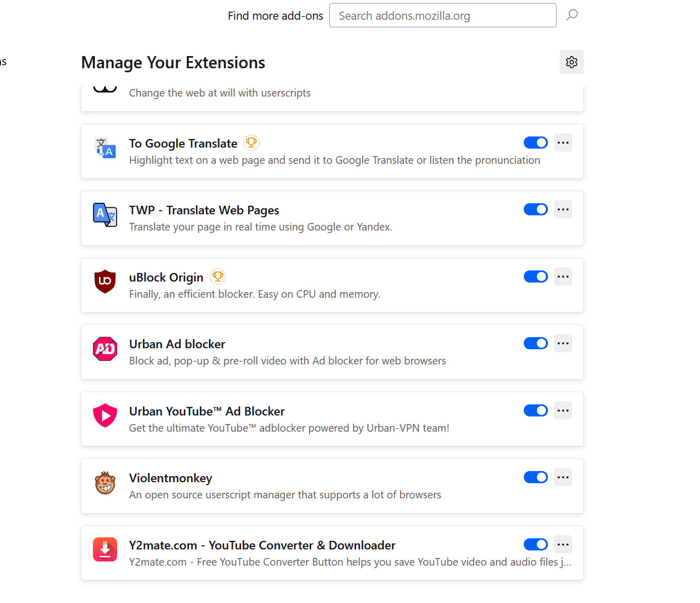Open more options for Urban YouTube Ad Blocker
Screen dimensions: 700x603
563,410
